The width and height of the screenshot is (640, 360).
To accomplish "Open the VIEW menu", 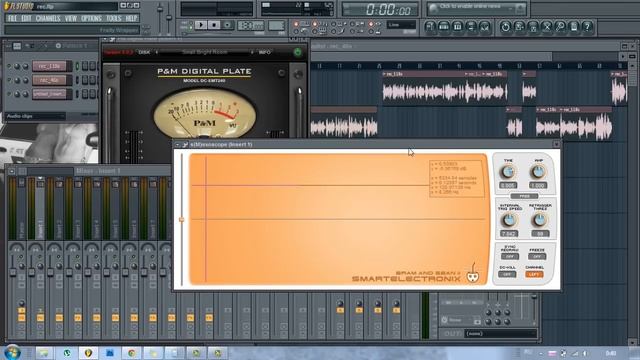I will click(x=71, y=18).
